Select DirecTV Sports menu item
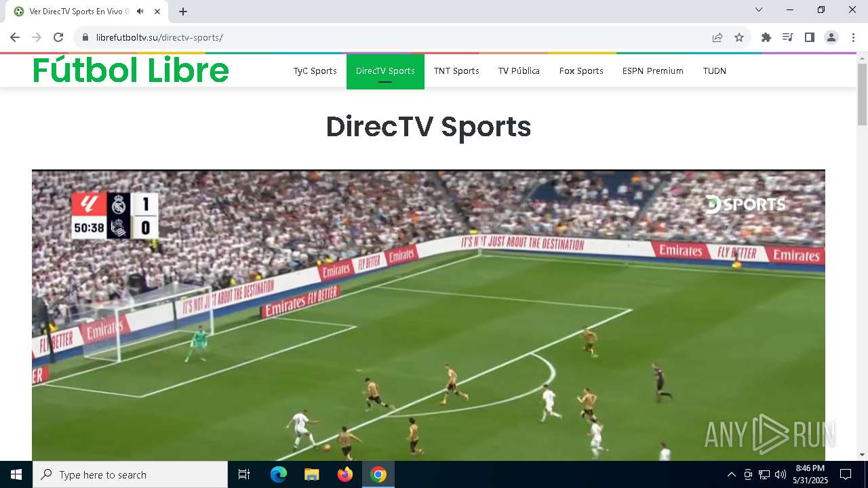Image resolution: width=868 pixels, height=488 pixels. [385, 71]
